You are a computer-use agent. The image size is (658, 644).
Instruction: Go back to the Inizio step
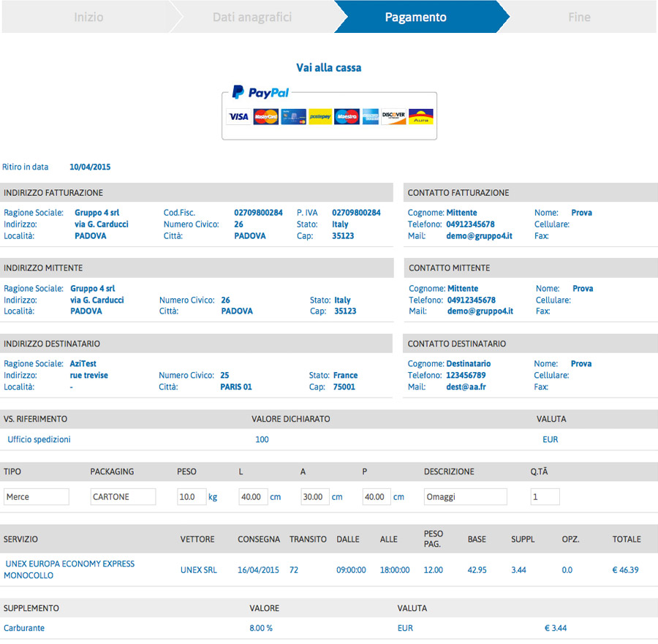click(88, 17)
